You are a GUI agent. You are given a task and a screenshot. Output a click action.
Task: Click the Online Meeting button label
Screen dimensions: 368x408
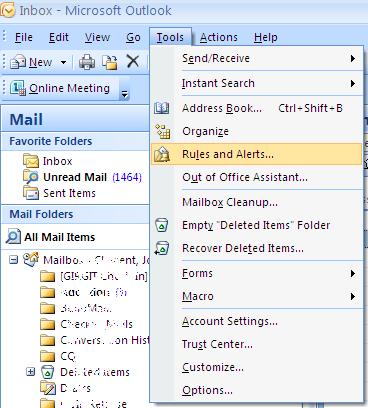[x=69, y=88]
